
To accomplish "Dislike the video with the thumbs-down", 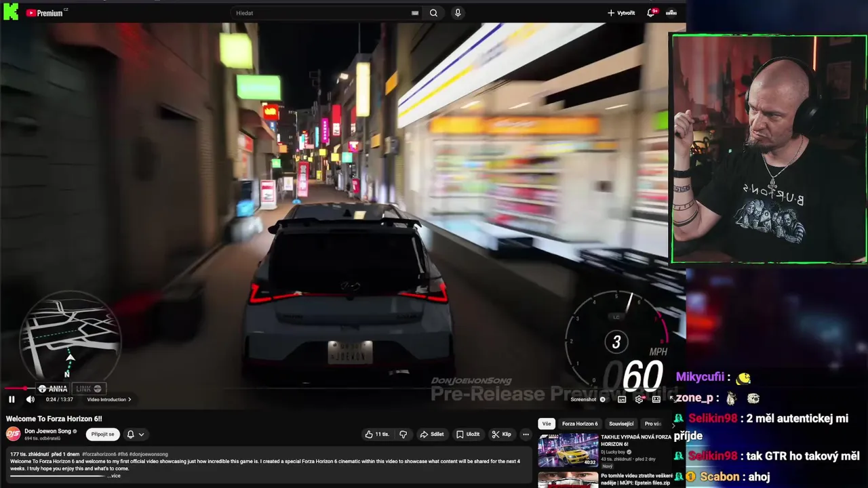I will (x=403, y=434).
